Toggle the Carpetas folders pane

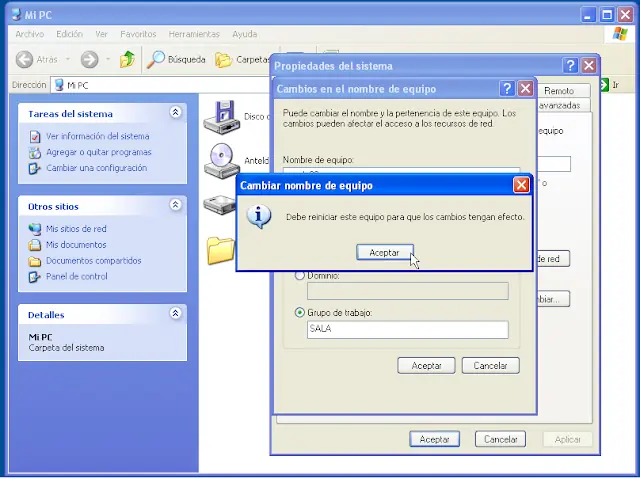pyautogui.click(x=242, y=59)
